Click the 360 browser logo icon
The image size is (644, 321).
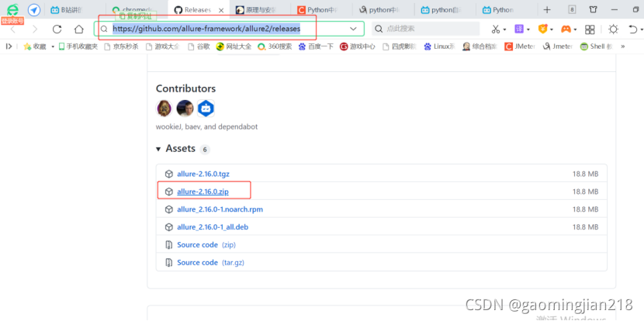[x=12, y=9]
